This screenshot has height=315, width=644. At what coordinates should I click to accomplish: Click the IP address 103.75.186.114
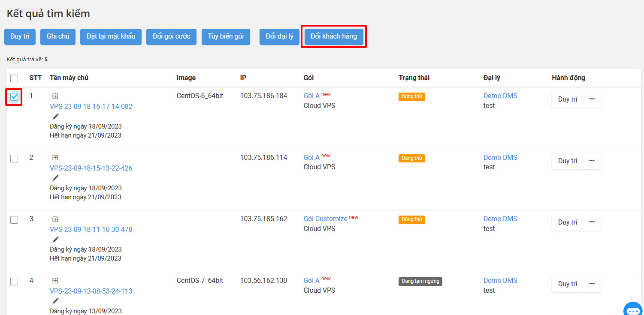263,157
